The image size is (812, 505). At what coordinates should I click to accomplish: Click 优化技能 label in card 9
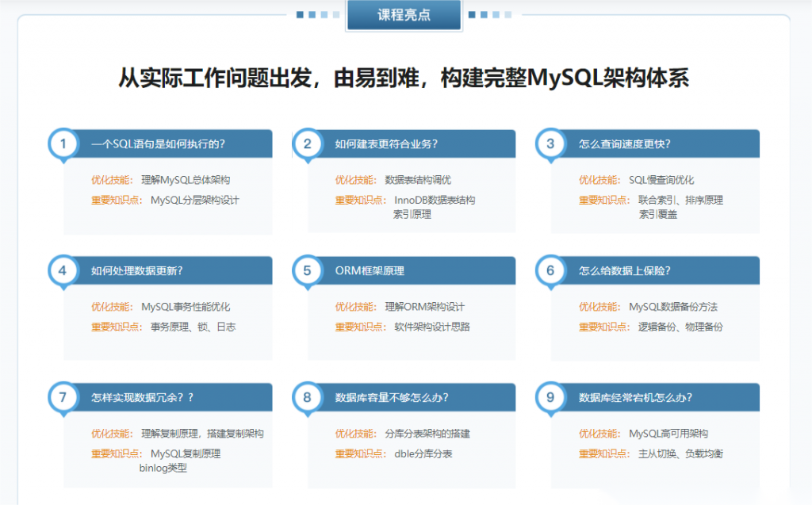click(x=599, y=434)
